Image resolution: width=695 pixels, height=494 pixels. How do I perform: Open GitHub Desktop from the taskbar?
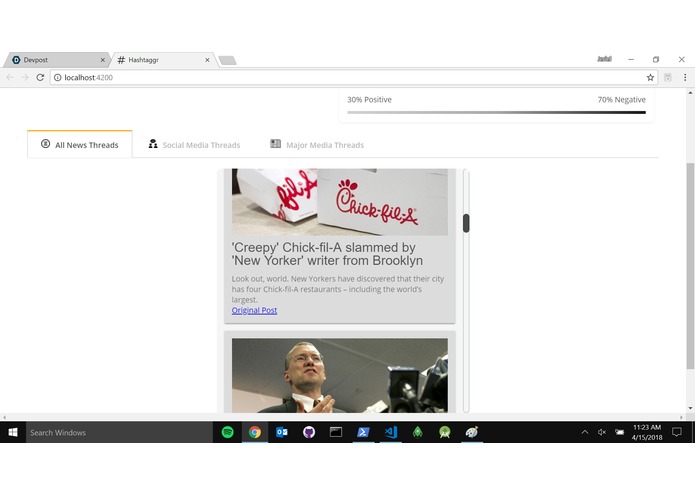[309, 432]
